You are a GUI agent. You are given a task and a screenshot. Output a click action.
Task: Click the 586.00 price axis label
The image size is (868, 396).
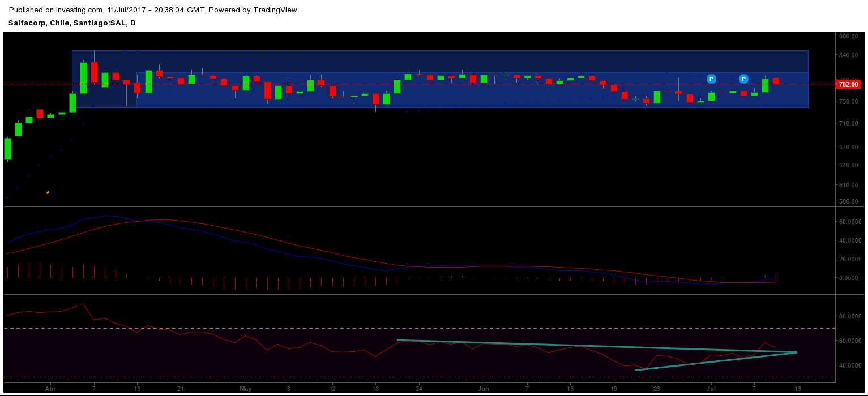848,201
